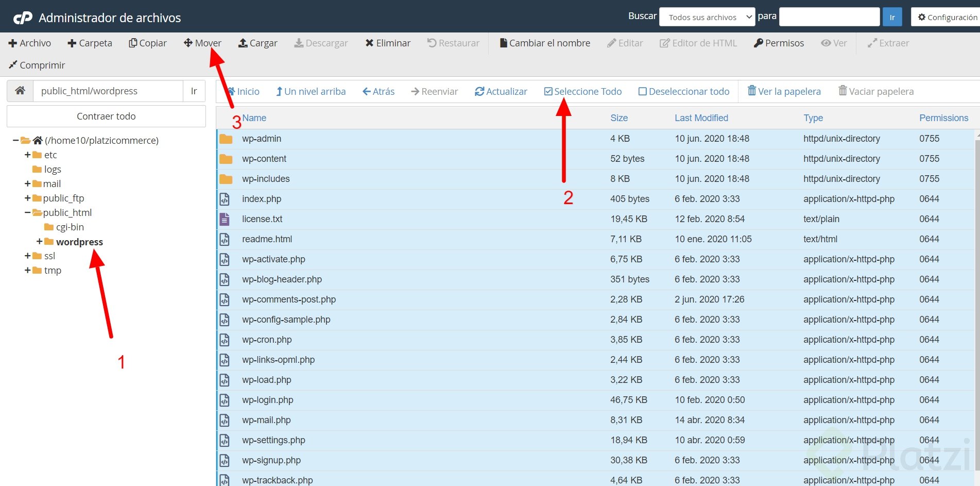Expand the mail folder in tree
This screenshot has width=980, height=486.
click(28, 183)
